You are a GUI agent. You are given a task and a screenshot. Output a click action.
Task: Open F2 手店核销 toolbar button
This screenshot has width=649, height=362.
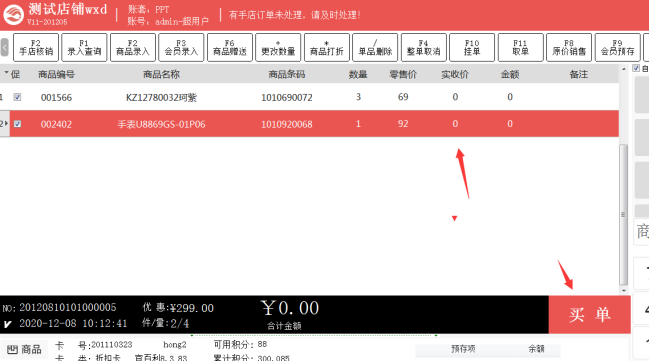pyautogui.click(x=36, y=48)
